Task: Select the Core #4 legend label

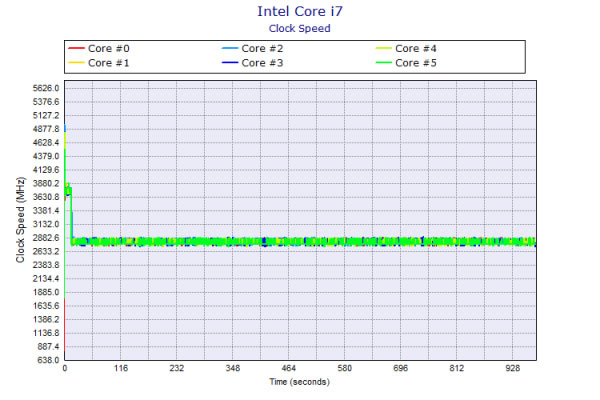Action: [416, 49]
